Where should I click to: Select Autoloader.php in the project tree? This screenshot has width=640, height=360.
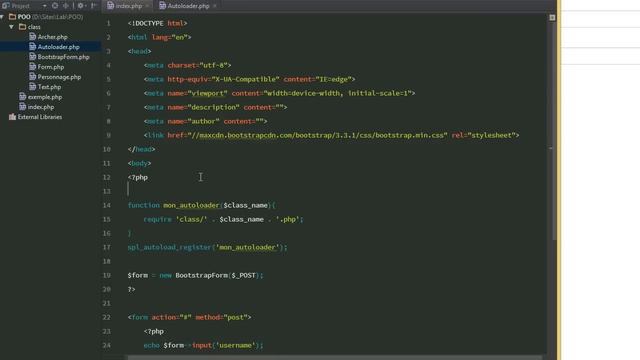pos(58,47)
